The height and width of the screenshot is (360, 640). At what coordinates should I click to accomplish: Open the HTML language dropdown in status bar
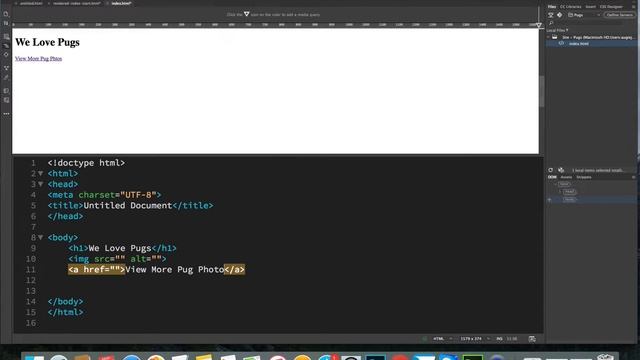[442, 339]
